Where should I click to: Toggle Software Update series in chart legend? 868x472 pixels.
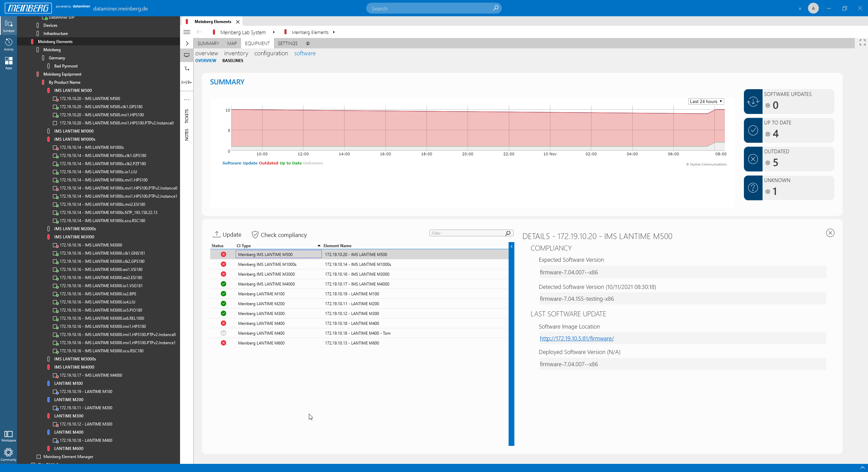(240, 163)
